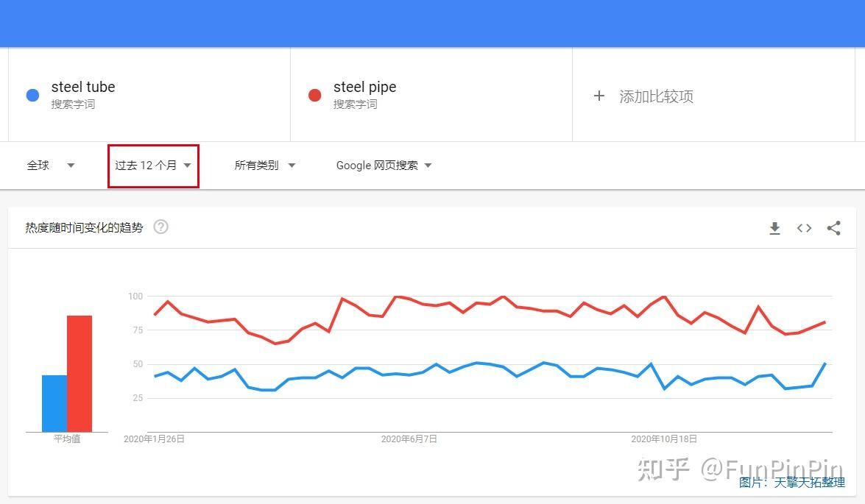Open the embed code icon
Screen dimensions: 865x504
coord(804,228)
